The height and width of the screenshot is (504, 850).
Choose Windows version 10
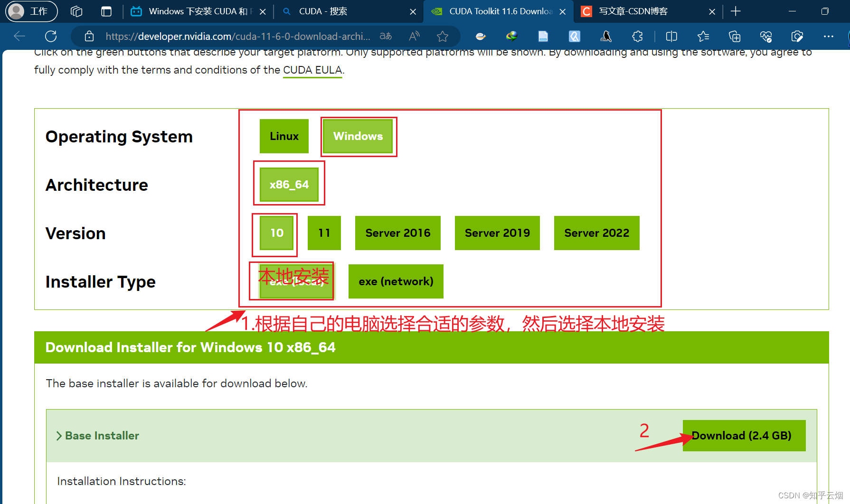click(x=277, y=233)
